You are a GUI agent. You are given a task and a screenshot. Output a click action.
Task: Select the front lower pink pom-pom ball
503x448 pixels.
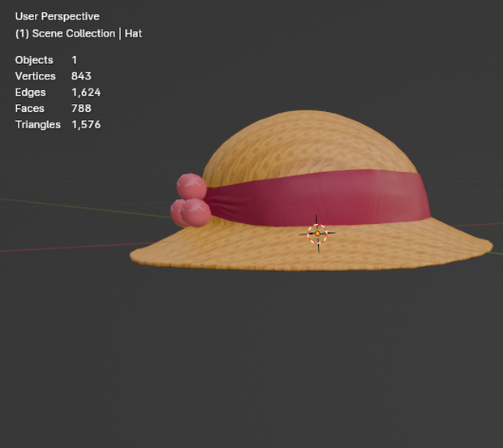tap(196, 213)
